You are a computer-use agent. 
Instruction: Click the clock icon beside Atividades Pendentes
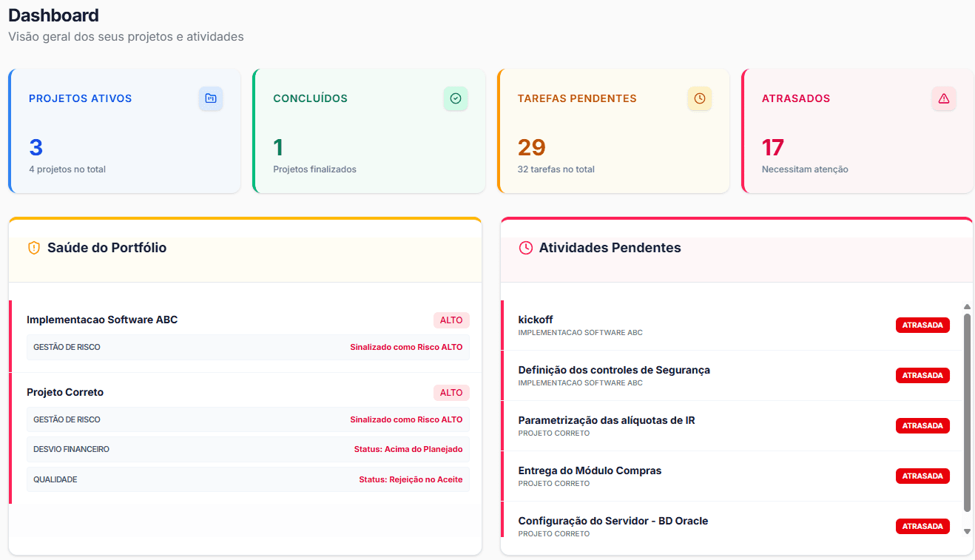point(526,248)
